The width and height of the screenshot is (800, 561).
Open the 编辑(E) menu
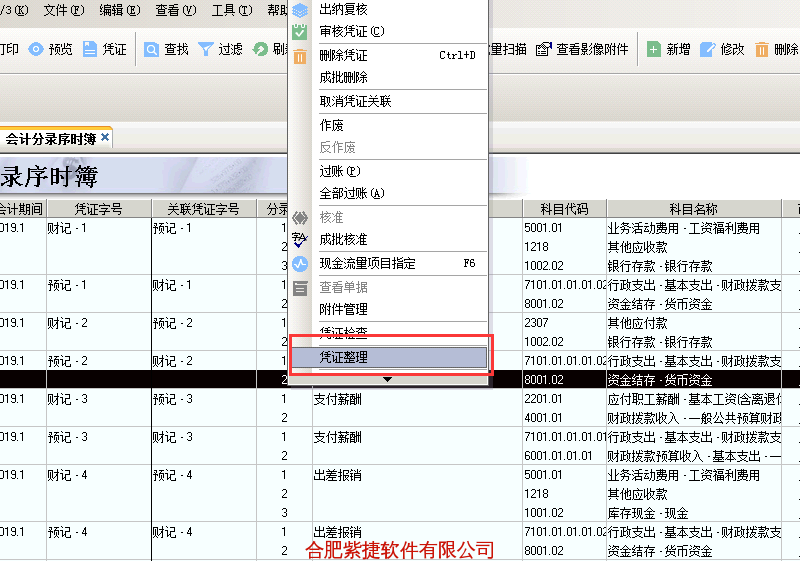tap(120, 10)
